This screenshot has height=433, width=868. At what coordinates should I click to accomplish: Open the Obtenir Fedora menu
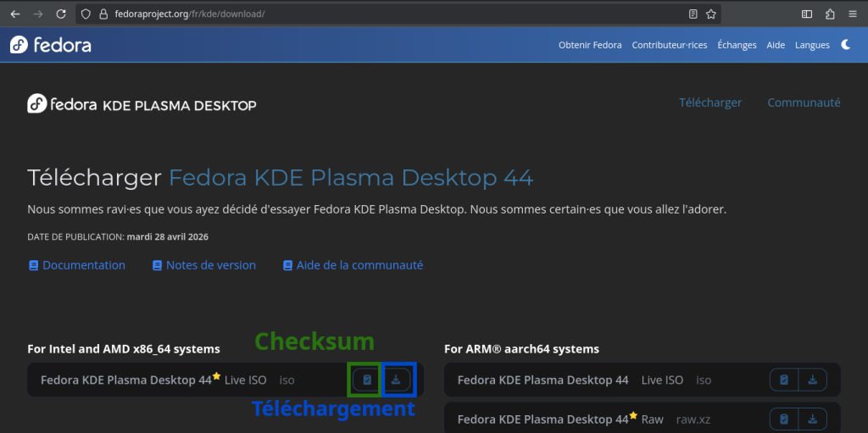coord(590,46)
